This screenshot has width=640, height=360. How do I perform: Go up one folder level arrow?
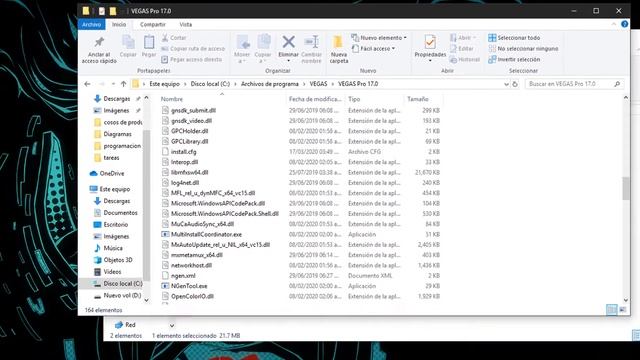pos(124,84)
